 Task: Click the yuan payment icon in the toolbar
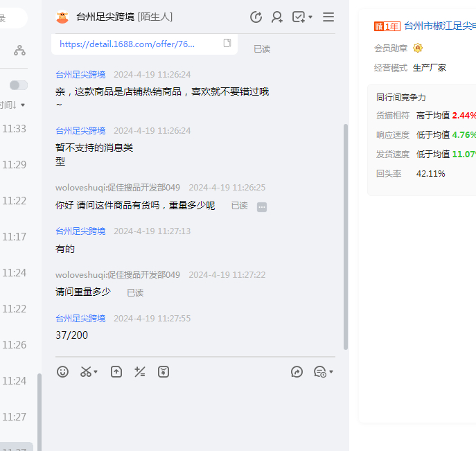tap(164, 372)
